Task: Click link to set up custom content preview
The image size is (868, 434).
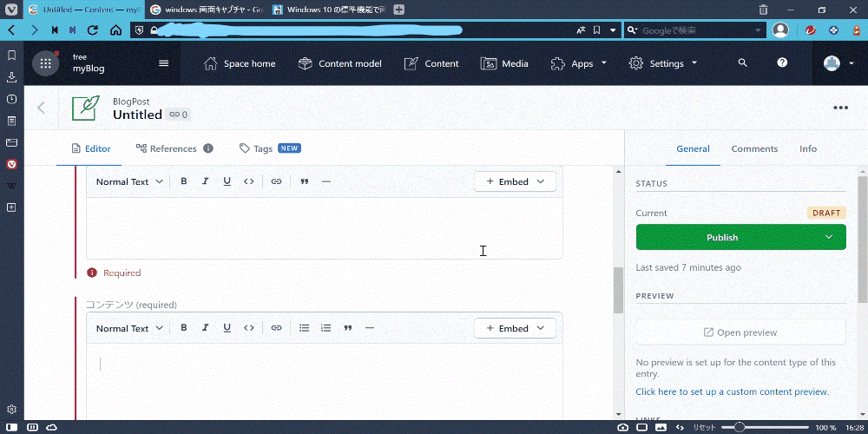Action: [x=733, y=392]
